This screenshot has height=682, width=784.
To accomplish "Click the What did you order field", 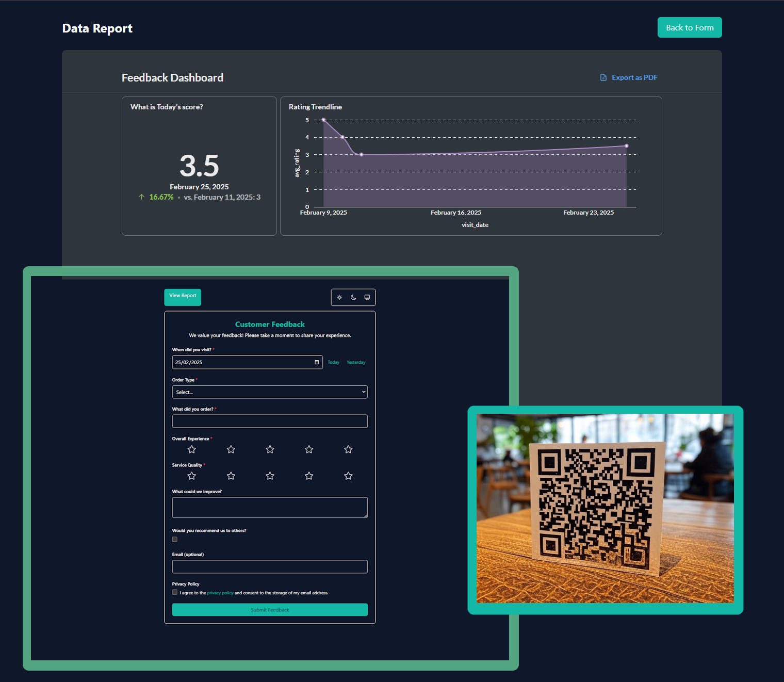I will coord(270,421).
